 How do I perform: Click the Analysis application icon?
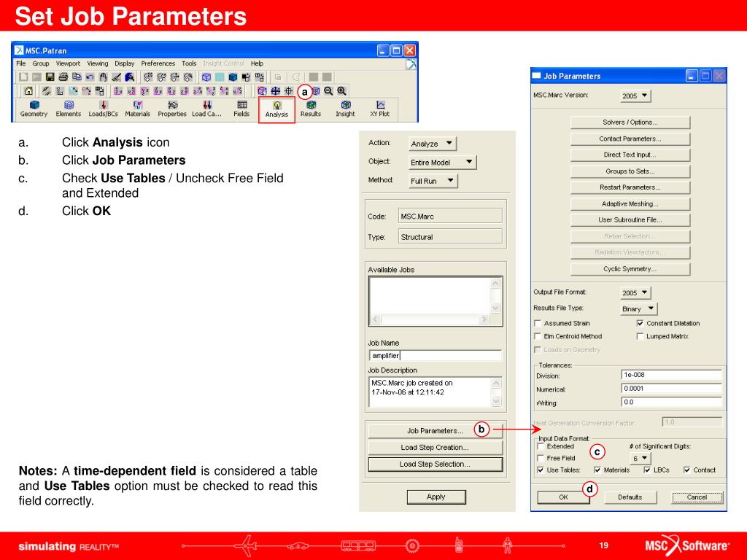[276, 109]
